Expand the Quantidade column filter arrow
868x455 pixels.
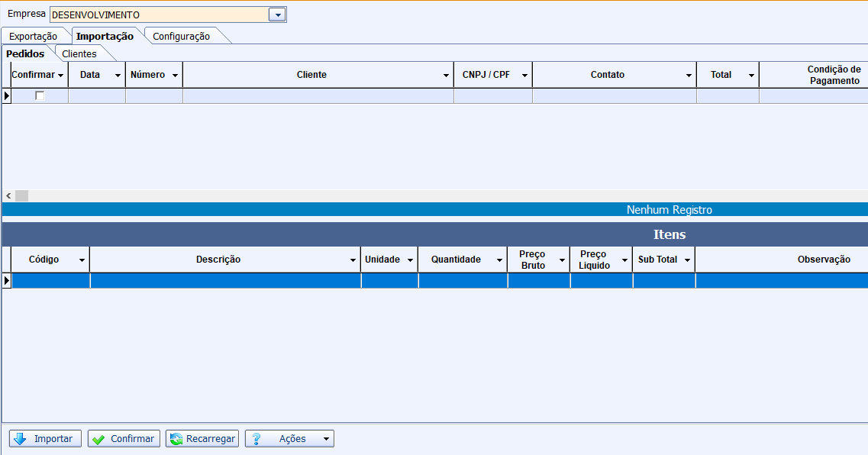pos(499,260)
